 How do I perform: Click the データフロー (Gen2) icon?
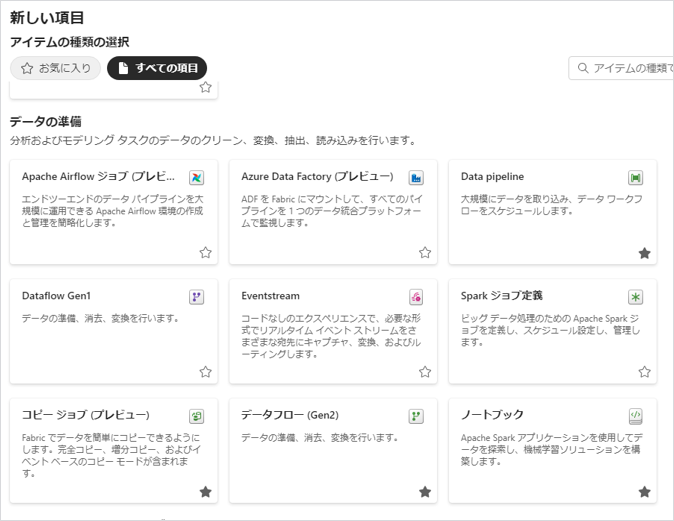(x=416, y=416)
